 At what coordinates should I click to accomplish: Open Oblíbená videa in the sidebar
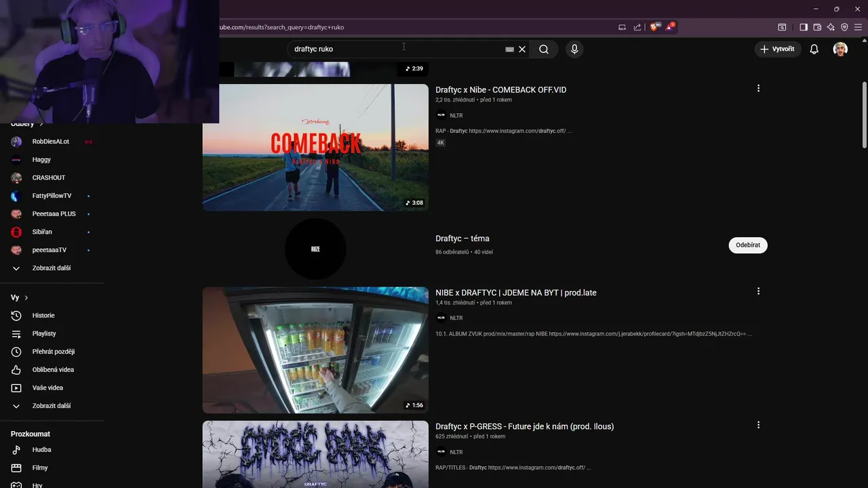coord(53,369)
